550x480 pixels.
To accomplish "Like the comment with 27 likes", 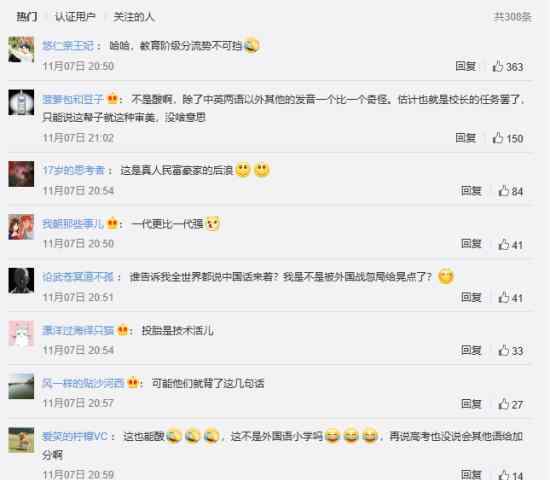I will (510, 404).
